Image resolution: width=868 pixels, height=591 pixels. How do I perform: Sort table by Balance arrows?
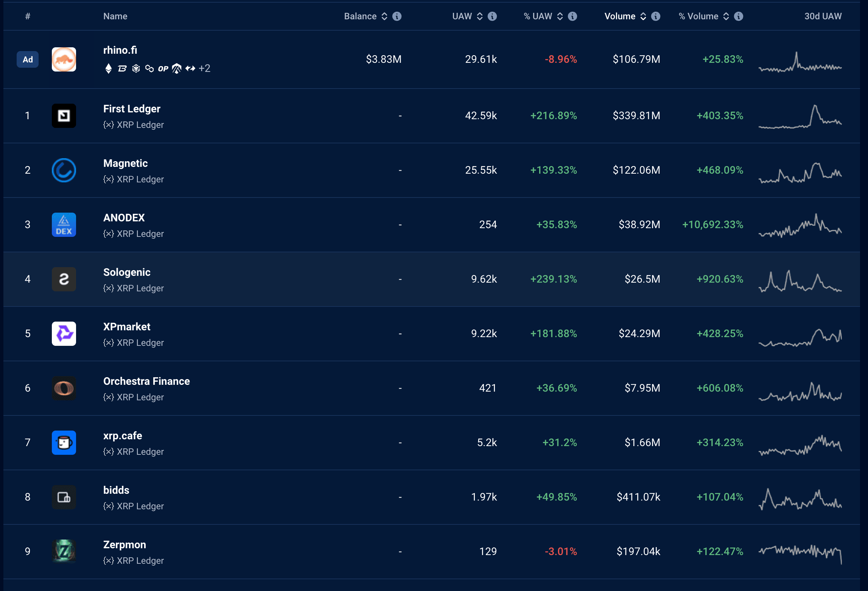coord(384,16)
